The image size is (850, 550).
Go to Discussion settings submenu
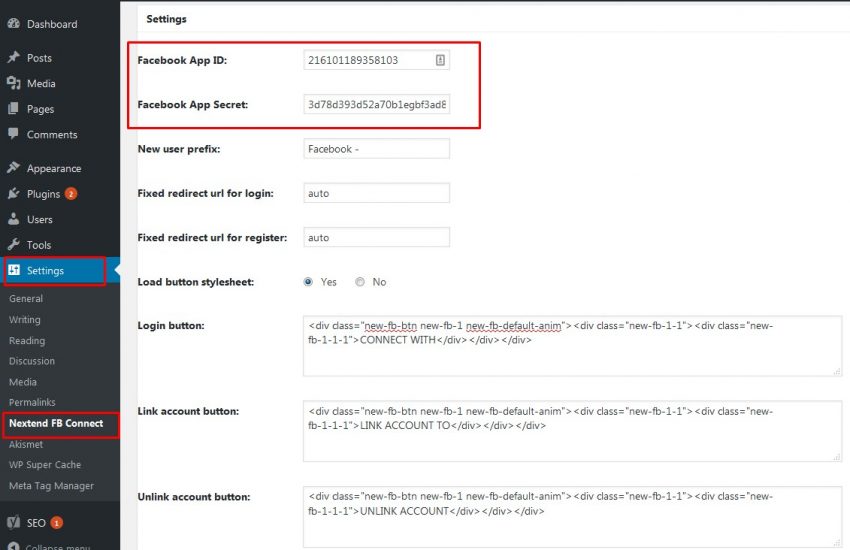point(31,360)
